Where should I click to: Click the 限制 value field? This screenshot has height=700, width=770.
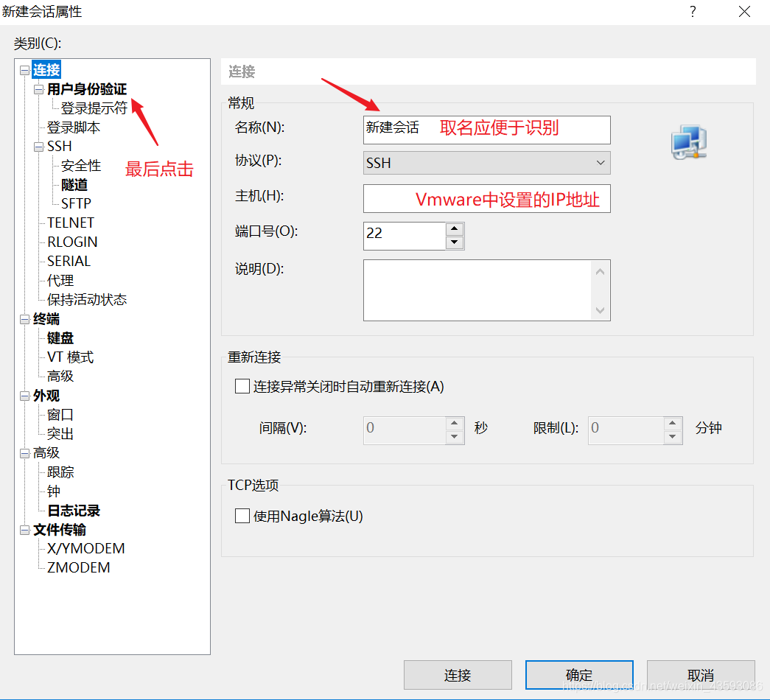tap(626, 430)
